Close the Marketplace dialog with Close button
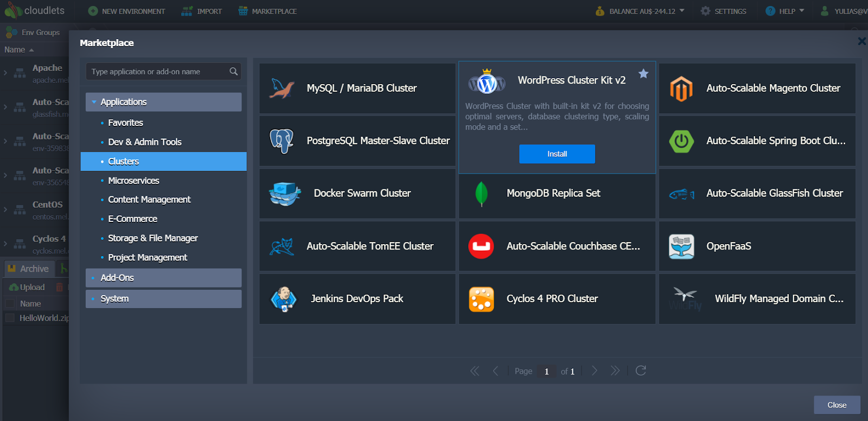Viewport: 868px width, 421px height. pos(837,405)
